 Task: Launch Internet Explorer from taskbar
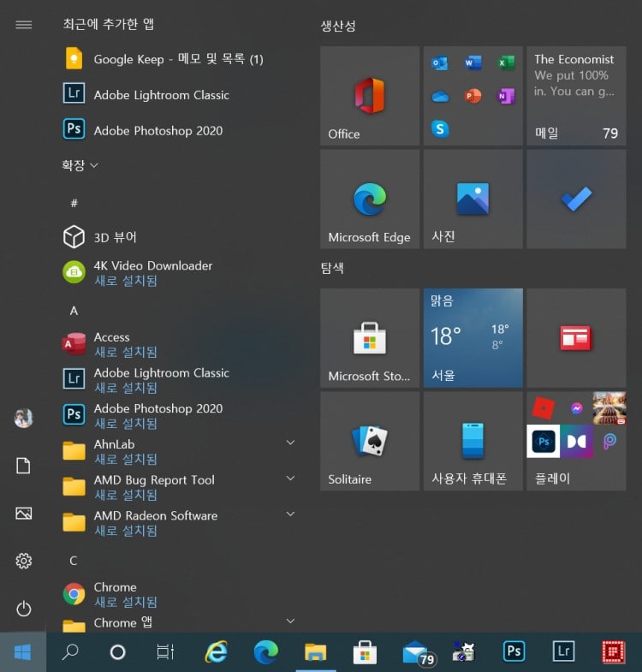(216, 652)
